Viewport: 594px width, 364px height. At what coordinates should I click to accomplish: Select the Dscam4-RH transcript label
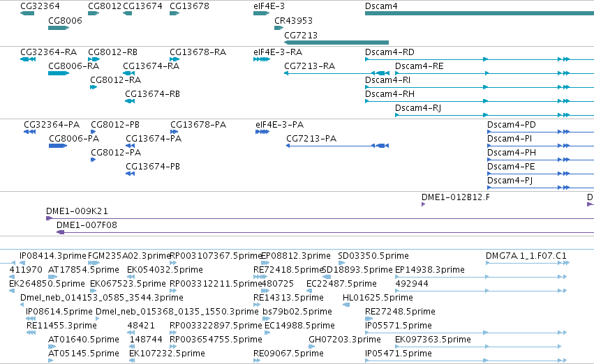point(389,94)
